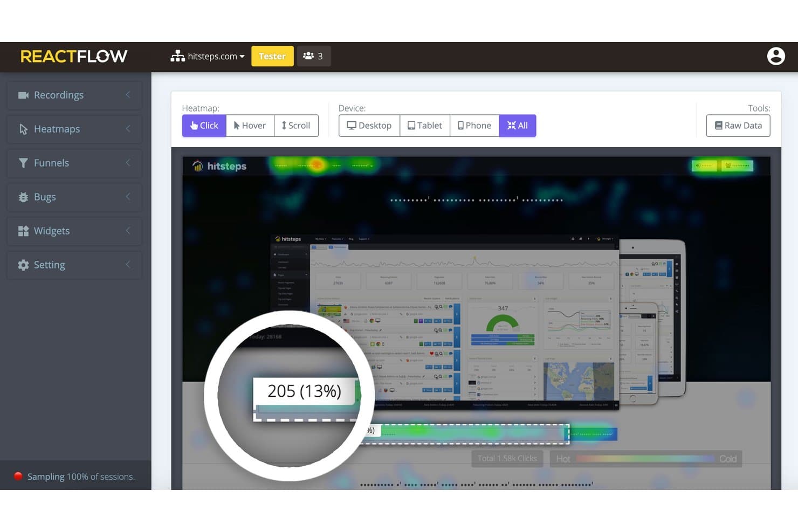798x532 pixels.
Task: Open the Bugs sidebar section
Action: pos(74,197)
